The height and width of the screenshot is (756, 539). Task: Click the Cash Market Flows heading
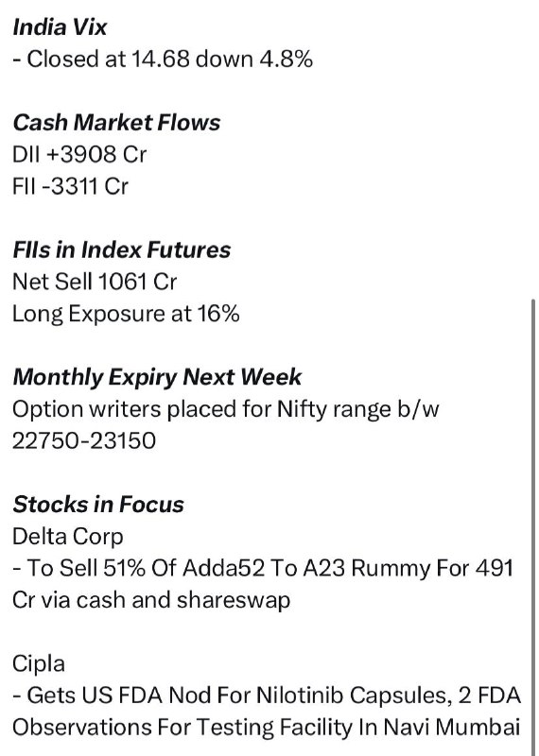[116, 123]
